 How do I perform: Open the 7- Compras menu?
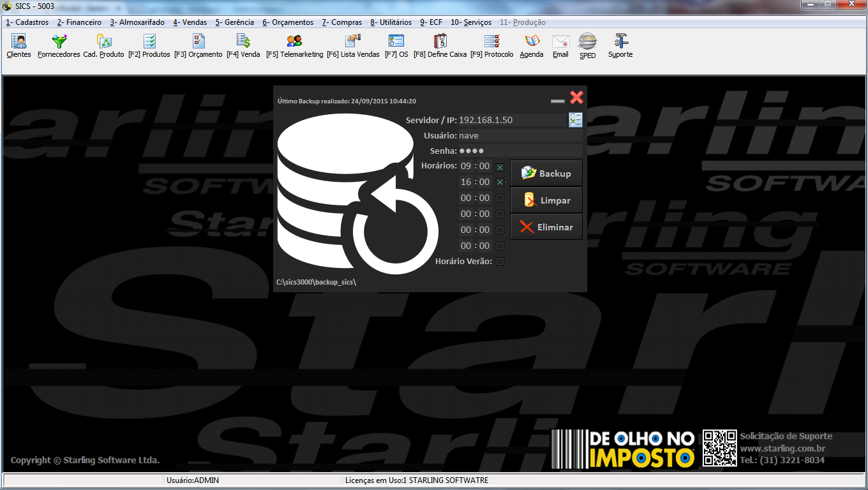(342, 22)
